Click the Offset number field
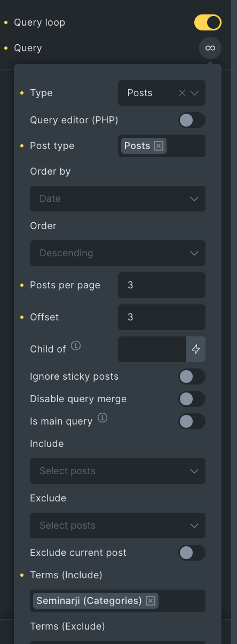Viewport: 237px width, 644px height. pos(162,317)
